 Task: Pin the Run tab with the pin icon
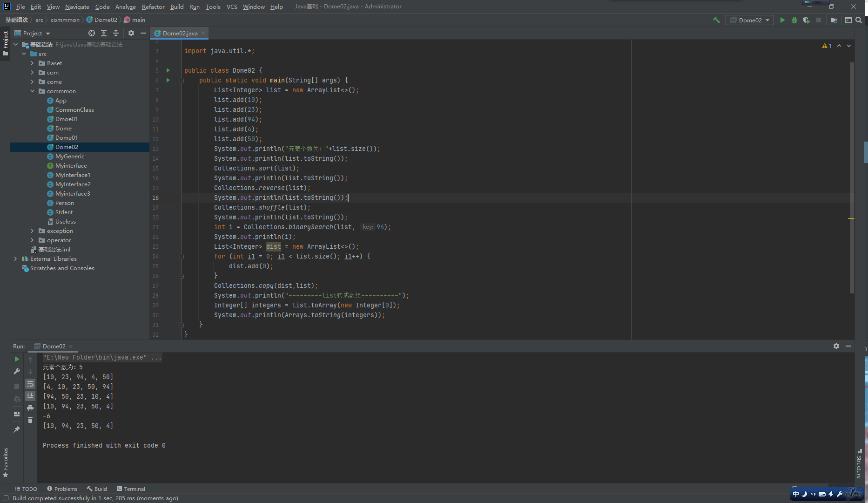tap(17, 429)
